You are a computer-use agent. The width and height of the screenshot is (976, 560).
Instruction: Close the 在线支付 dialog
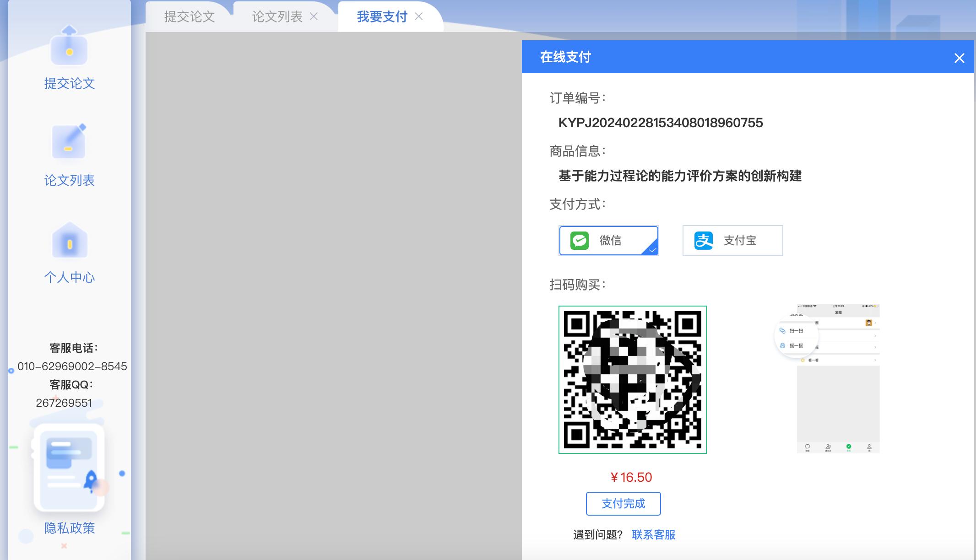tap(960, 58)
